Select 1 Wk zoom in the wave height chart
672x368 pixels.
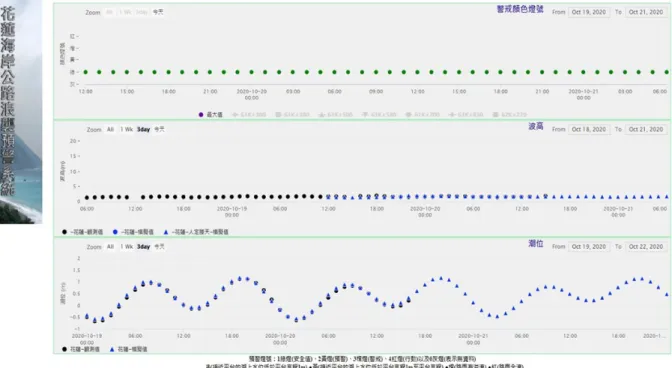(126, 129)
